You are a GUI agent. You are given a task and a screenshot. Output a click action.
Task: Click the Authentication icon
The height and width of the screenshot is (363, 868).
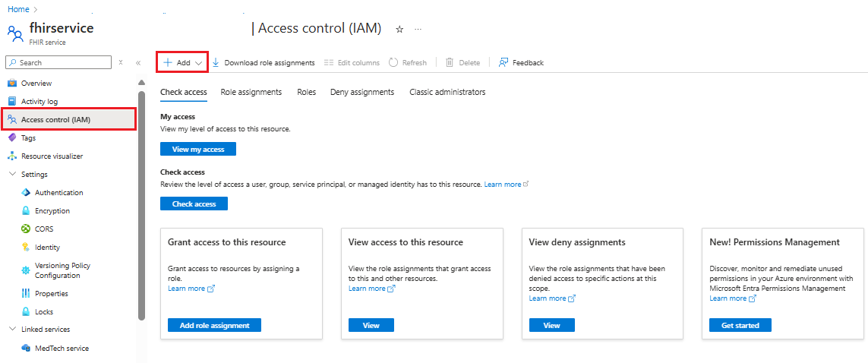tap(26, 193)
